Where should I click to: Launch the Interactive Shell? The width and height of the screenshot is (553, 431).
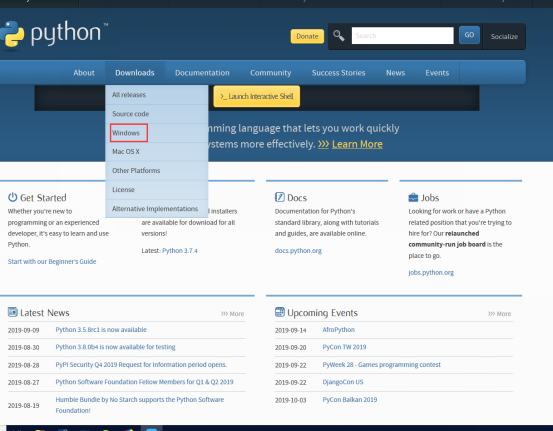257,96
